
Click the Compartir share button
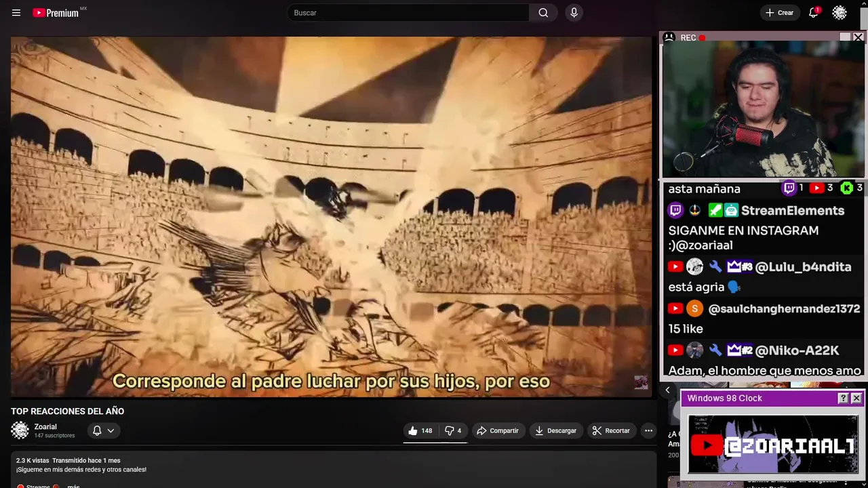498,430
